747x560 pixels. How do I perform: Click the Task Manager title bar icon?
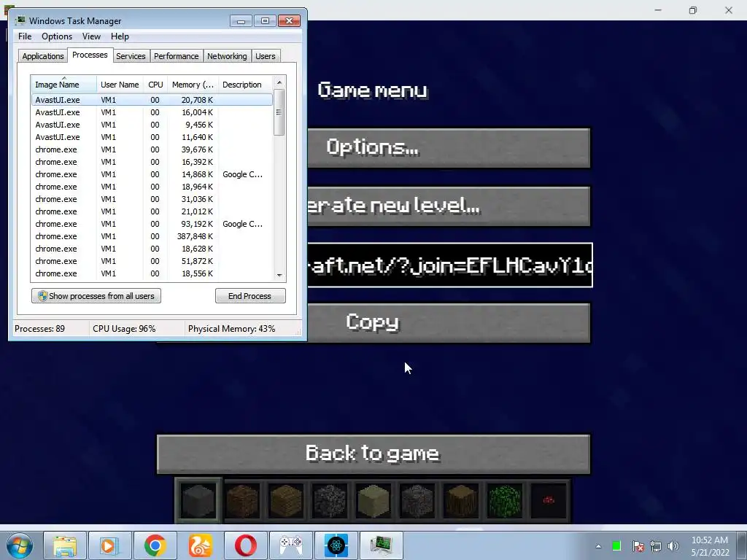point(20,21)
